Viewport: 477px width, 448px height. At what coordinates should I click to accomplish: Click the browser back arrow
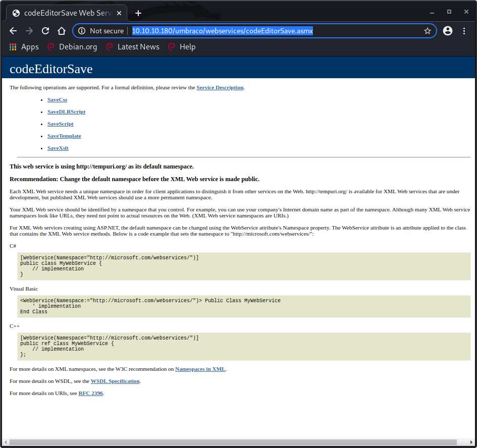point(13,31)
